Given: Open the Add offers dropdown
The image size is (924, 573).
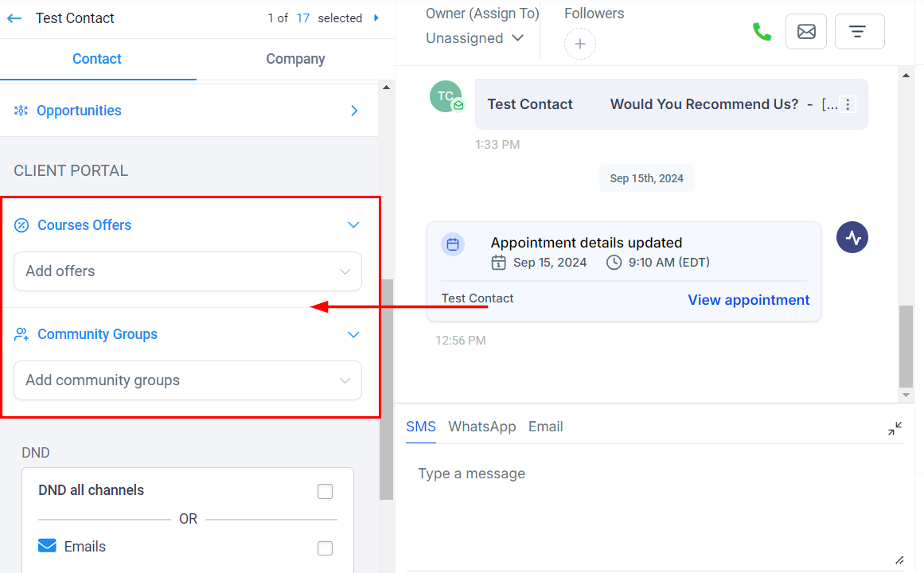Looking at the screenshot, I should point(188,271).
